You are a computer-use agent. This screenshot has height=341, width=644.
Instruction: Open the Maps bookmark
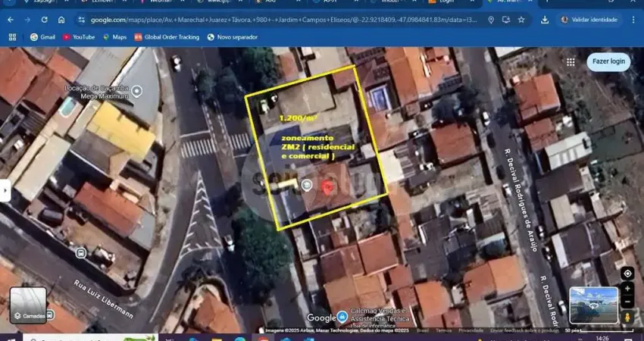[114, 37]
